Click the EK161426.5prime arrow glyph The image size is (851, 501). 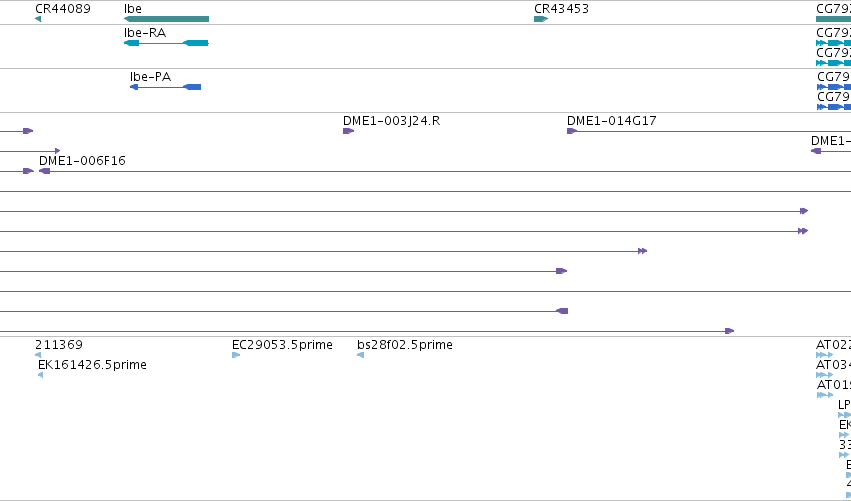41,375
